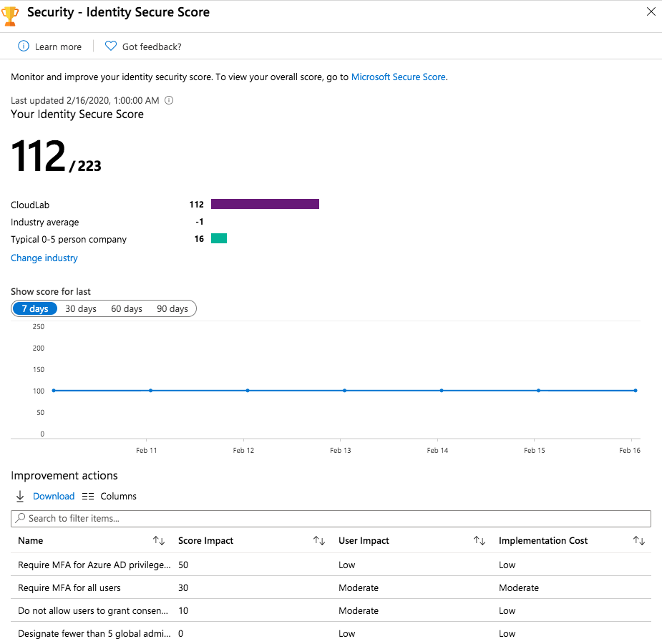
Task: Click the Download arrow icon
Action: [x=20, y=497]
